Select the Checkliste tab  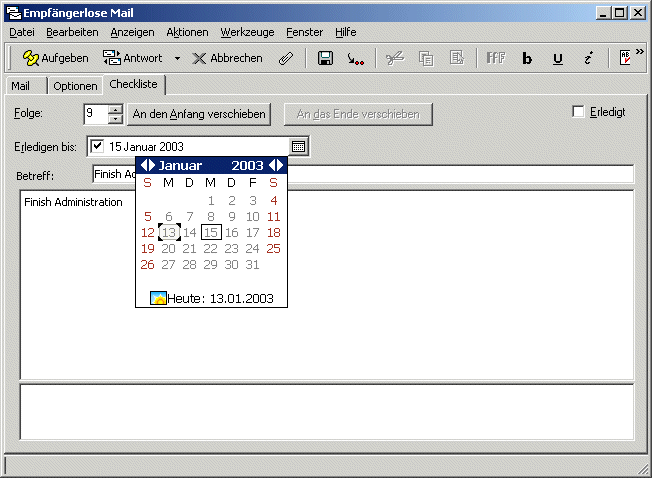[x=133, y=84]
